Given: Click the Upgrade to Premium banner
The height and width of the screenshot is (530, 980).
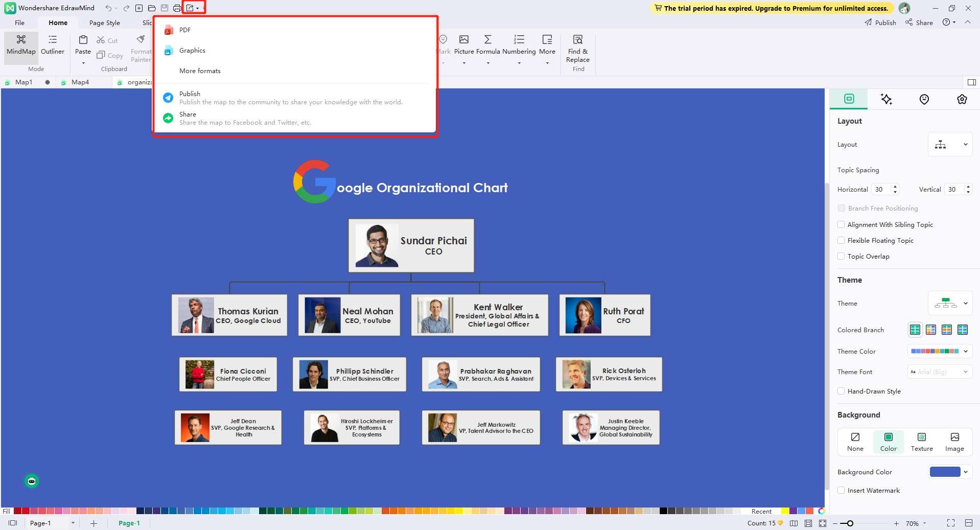Looking at the screenshot, I should (771, 8).
